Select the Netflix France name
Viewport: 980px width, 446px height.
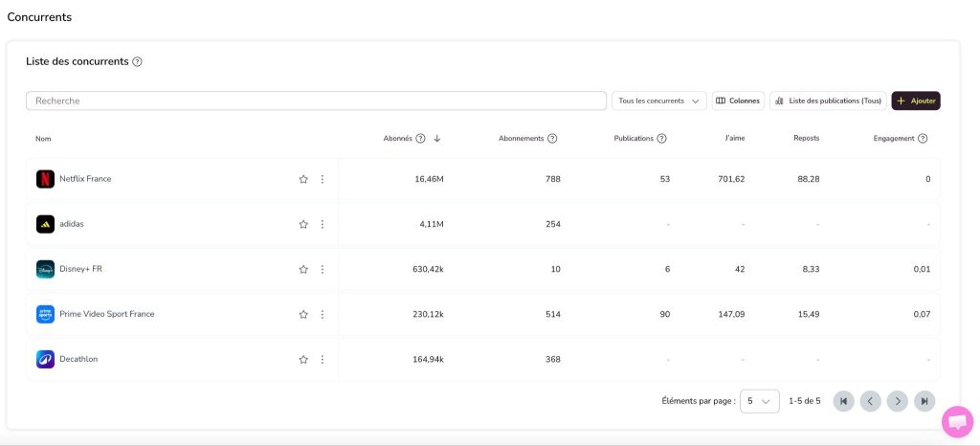(85, 179)
